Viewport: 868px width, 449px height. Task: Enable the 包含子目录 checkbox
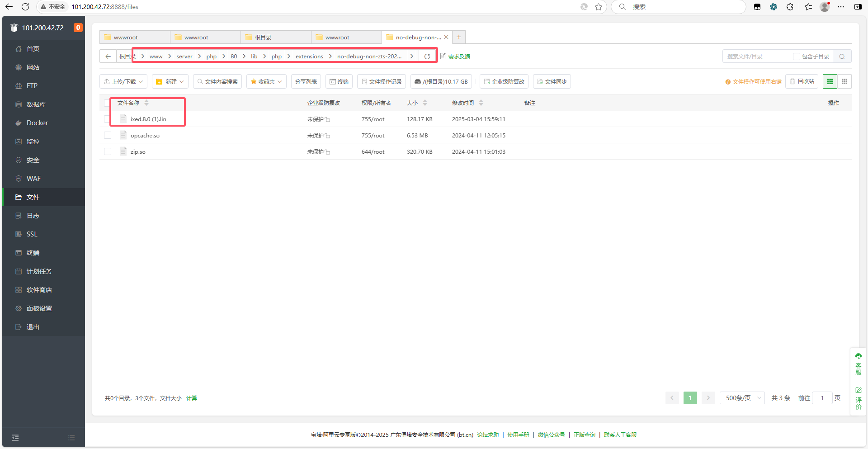[x=796, y=57]
